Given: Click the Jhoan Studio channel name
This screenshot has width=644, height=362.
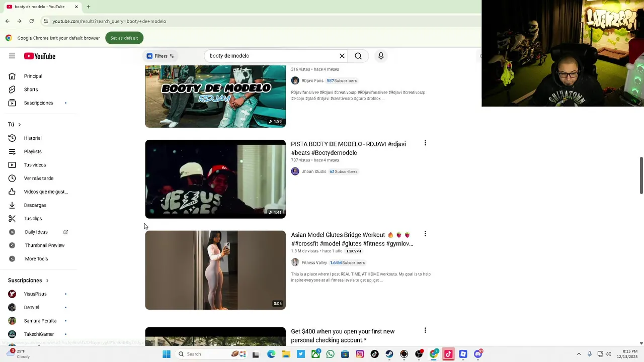Looking at the screenshot, I should click(x=314, y=171).
